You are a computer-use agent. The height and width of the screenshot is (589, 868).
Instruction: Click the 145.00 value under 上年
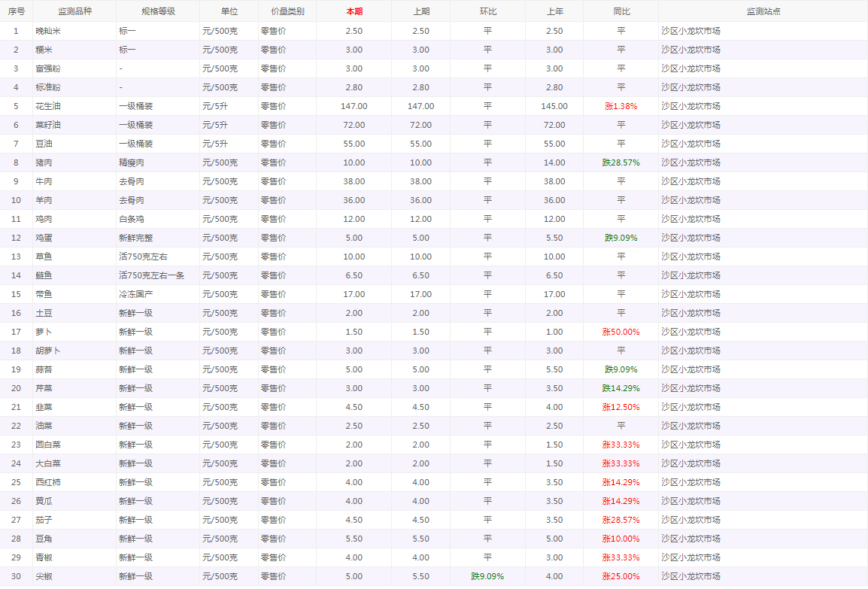pyautogui.click(x=554, y=106)
